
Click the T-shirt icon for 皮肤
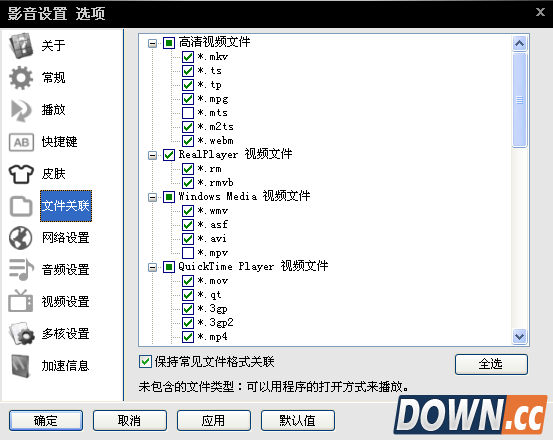click(21, 174)
